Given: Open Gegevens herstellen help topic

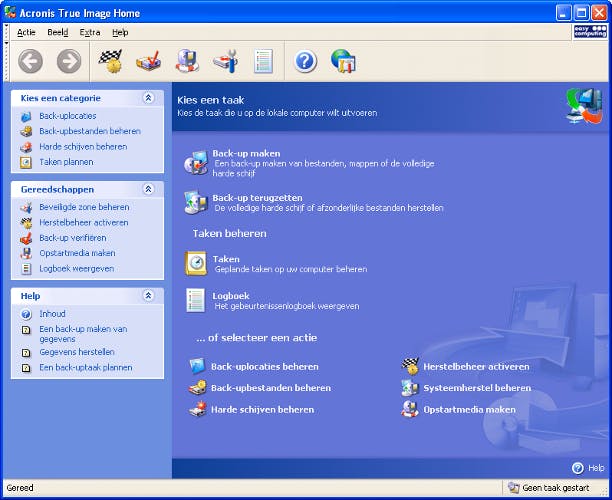Looking at the screenshot, I should pyautogui.click(x=77, y=352).
